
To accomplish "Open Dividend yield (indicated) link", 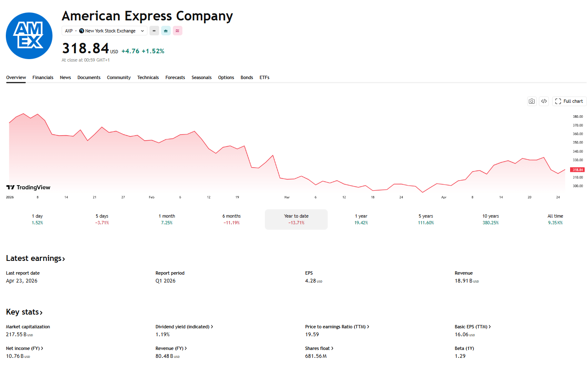I will [x=184, y=327].
